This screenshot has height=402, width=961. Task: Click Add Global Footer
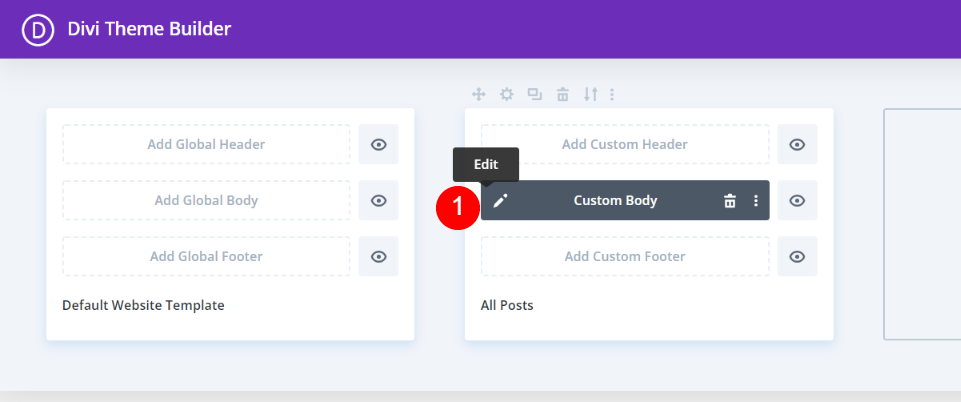(207, 256)
